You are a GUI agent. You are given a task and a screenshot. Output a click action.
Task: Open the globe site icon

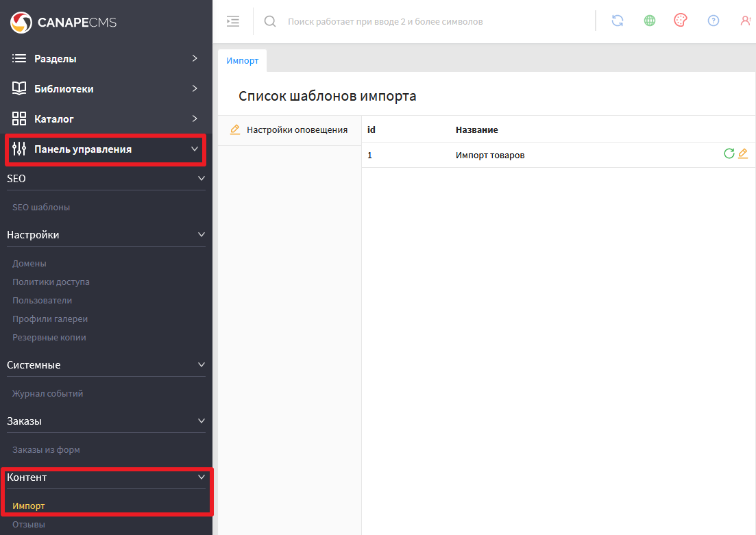[650, 21]
